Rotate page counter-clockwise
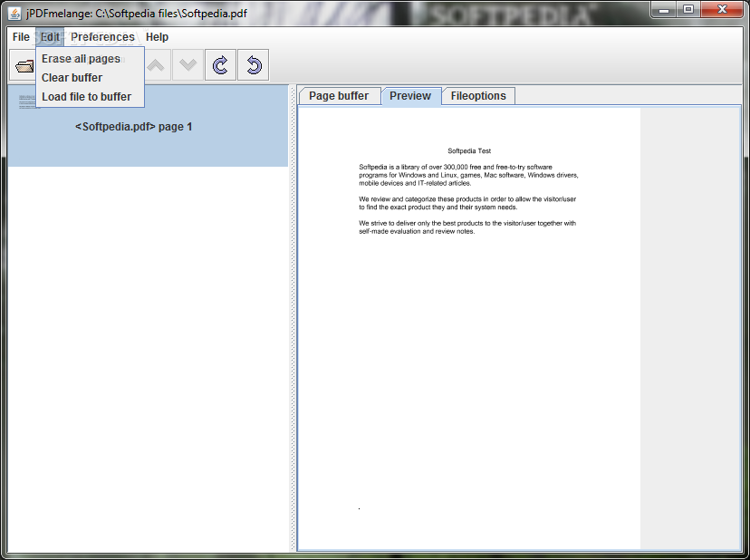 253,65
